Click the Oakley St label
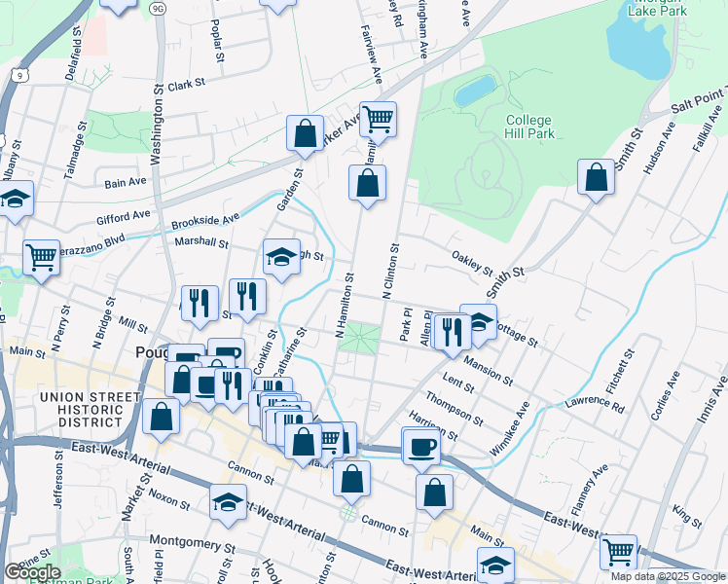Screen dimensions: 728x584 472,263
